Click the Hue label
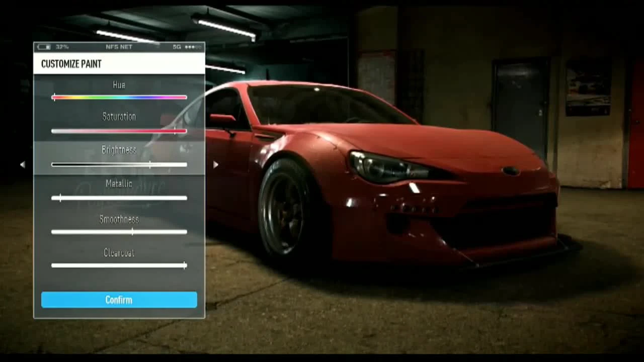 click(x=119, y=85)
